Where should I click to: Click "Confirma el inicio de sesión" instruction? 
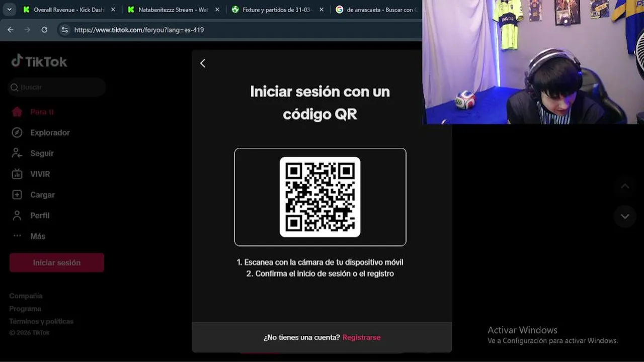pos(320,274)
